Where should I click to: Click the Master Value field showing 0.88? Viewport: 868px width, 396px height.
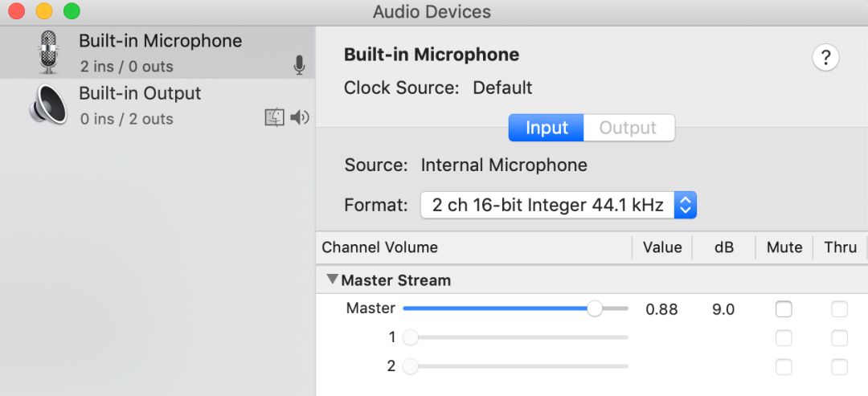[x=661, y=309]
